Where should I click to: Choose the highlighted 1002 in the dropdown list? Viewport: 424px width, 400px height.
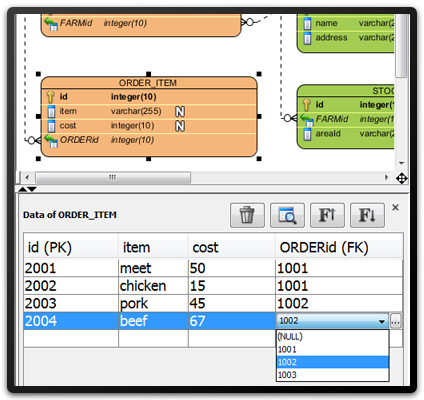coord(333,362)
